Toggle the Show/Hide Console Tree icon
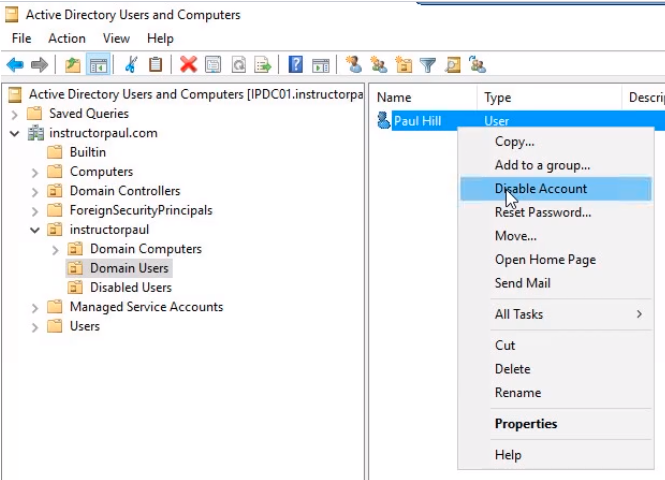 (x=98, y=65)
